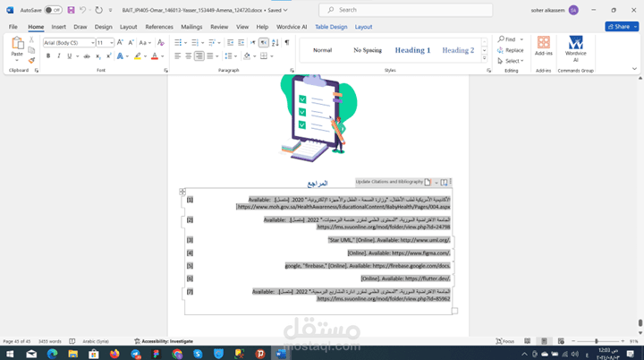The image size is (644, 360).
Task: Increase paragraph indent
Action: pyautogui.click(x=241, y=42)
